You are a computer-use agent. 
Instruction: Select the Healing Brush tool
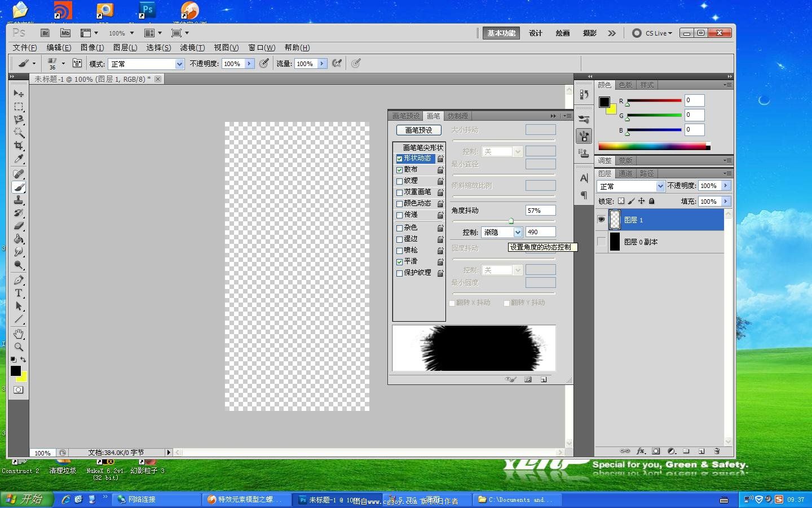pyautogui.click(x=19, y=174)
